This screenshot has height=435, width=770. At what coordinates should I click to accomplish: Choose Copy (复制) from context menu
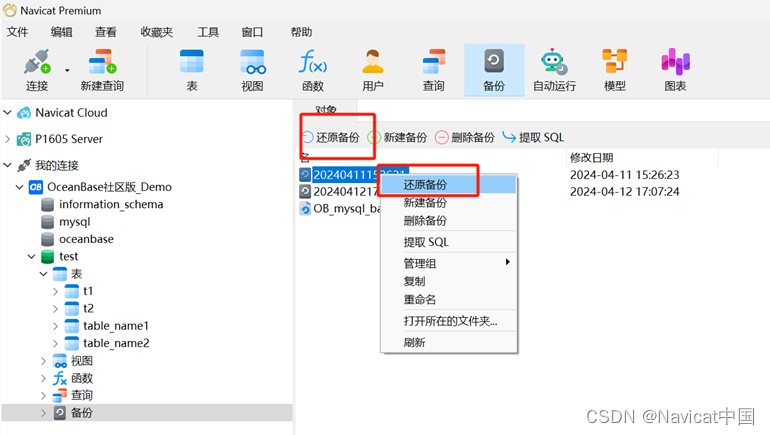pos(449,281)
